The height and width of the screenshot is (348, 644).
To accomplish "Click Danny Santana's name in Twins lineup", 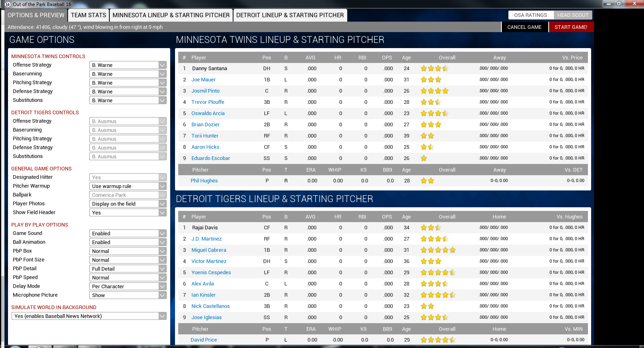I will (209, 69).
